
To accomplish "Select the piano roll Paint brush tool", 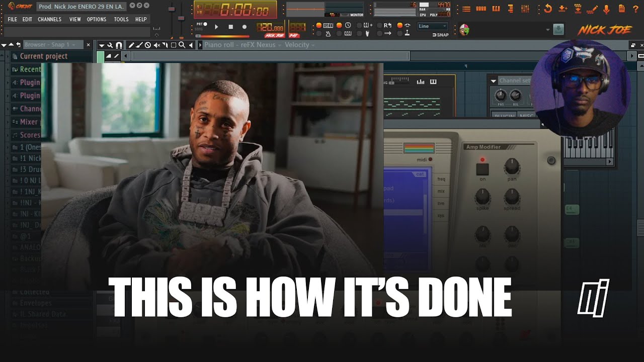I will coord(139,45).
